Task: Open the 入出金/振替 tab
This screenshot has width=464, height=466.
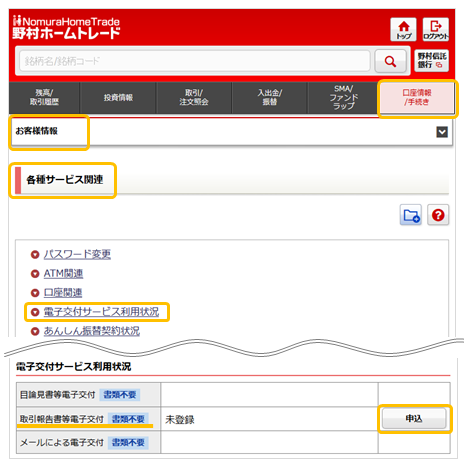Action: point(269,97)
